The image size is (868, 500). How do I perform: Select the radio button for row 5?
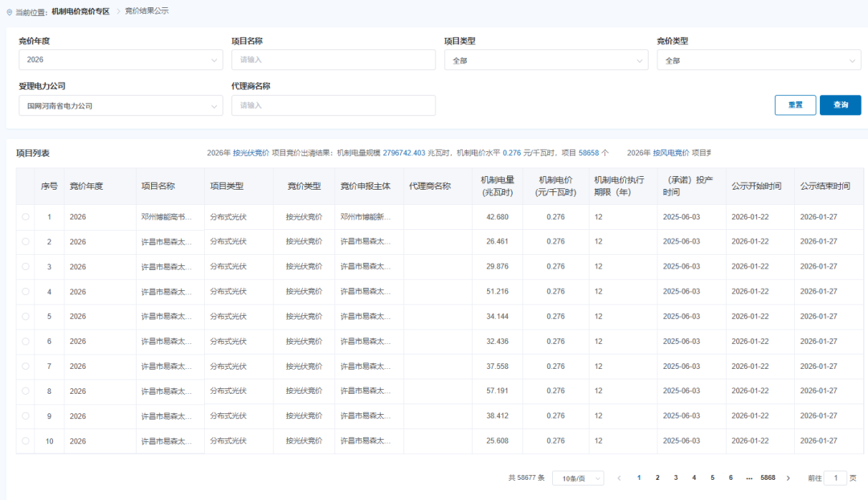point(25,316)
